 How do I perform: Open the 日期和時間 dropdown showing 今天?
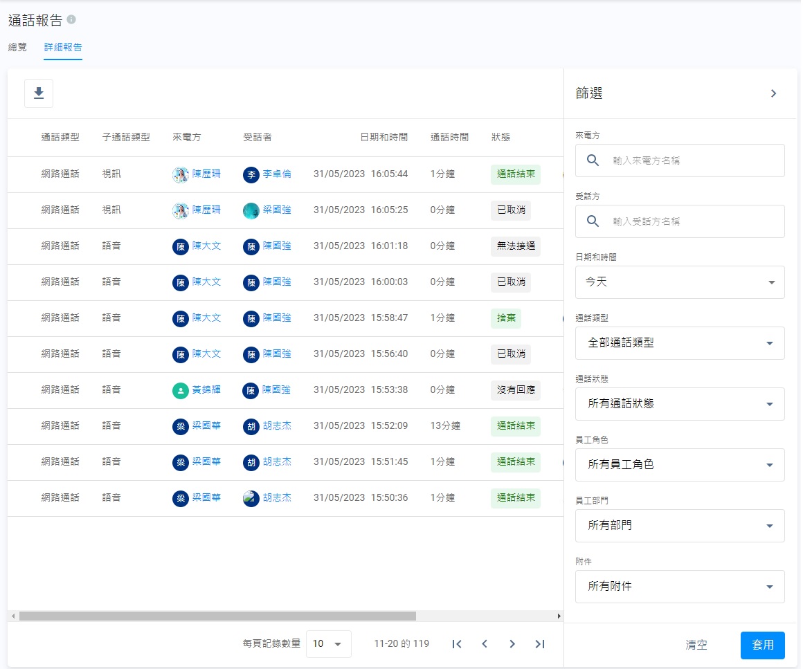[680, 282]
